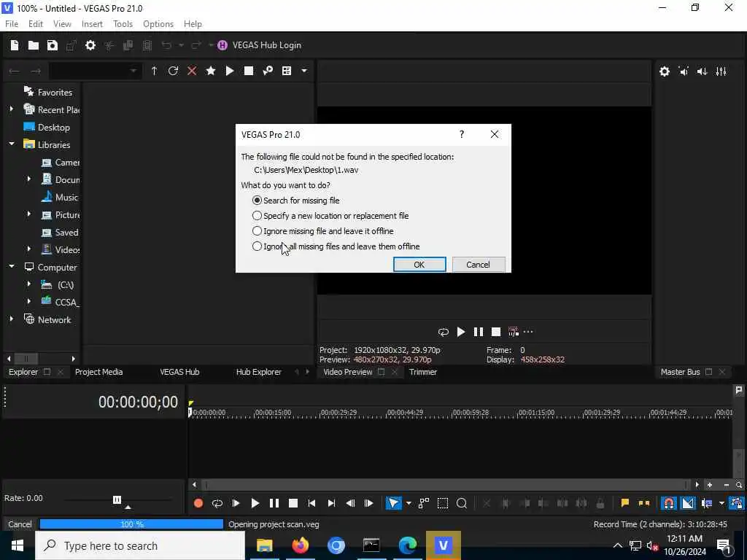Open a project via the folder toolbar icon
Viewport: 747px width, 560px height.
34,45
